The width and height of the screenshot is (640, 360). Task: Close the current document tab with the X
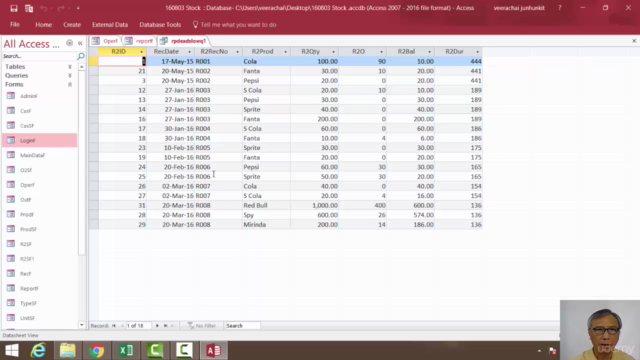click(x=634, y=41)
